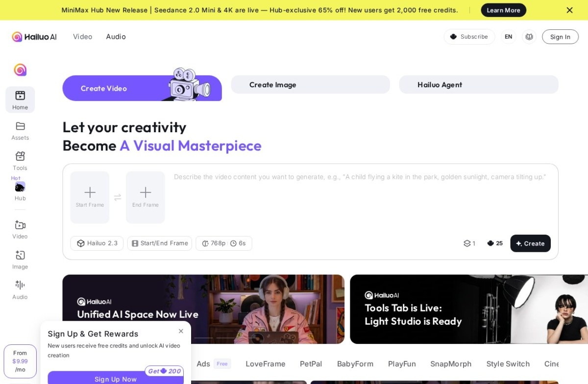
Task: Select the SnapMorph template category
Action: point(451,364)
